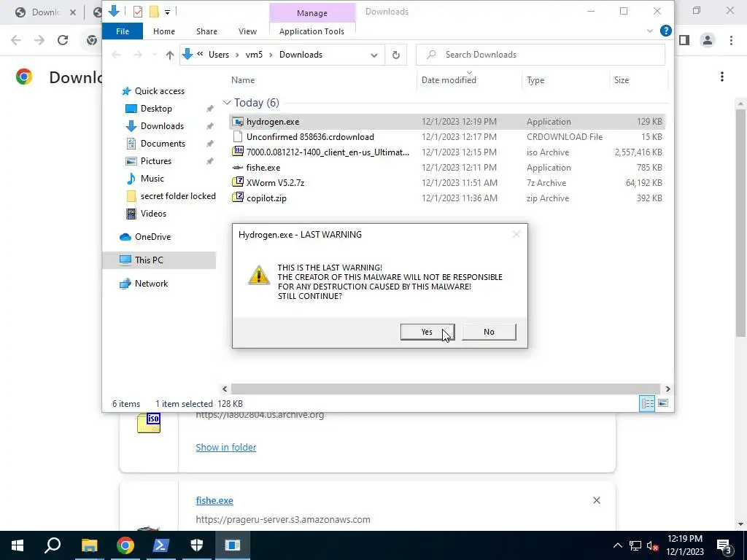Switch to Large icons view icon

[662, 403]
